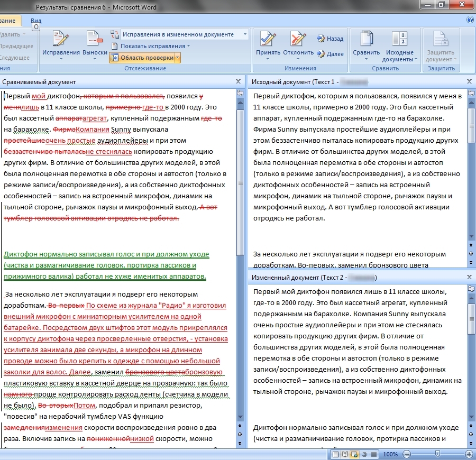Click the Исходные документы icon

[399, 39]
